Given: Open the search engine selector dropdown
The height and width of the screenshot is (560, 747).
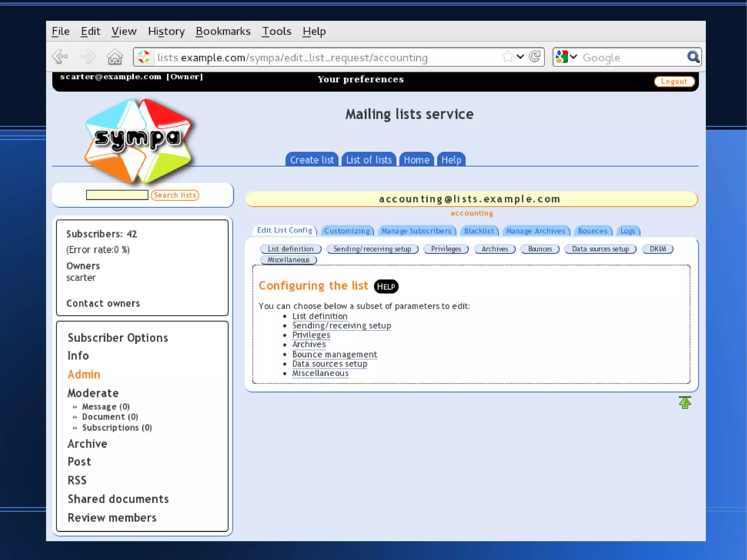Looking at the screenshot, I should (x=566, y=57).
